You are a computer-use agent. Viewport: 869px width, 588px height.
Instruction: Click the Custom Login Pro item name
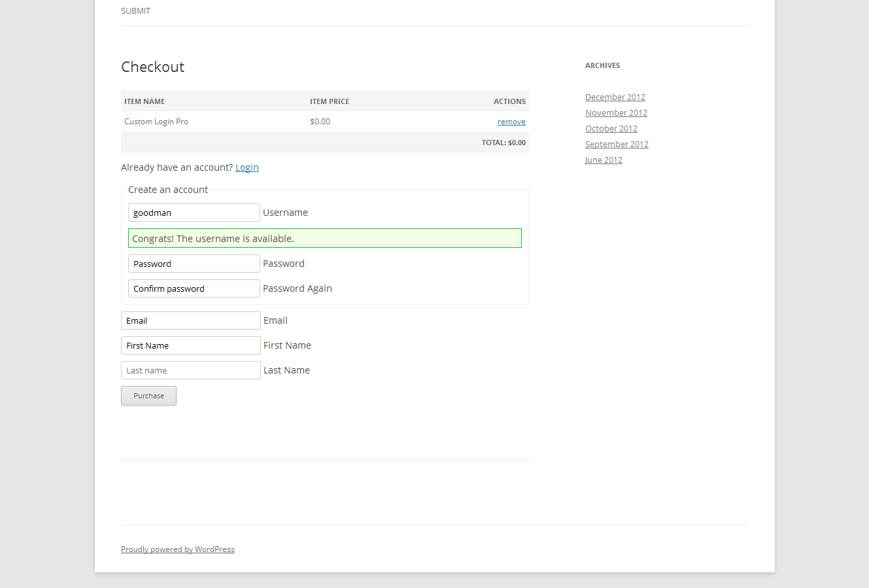tap(156, 122)
